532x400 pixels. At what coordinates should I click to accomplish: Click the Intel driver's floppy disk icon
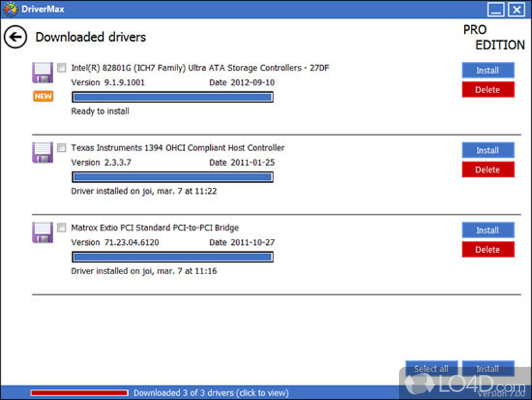[43, 73]
